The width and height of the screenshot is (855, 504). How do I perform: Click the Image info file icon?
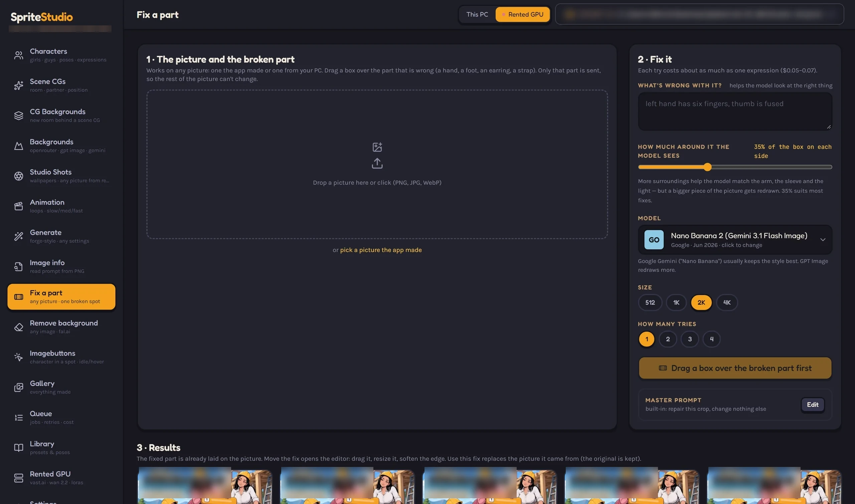(x=19, y=267)
